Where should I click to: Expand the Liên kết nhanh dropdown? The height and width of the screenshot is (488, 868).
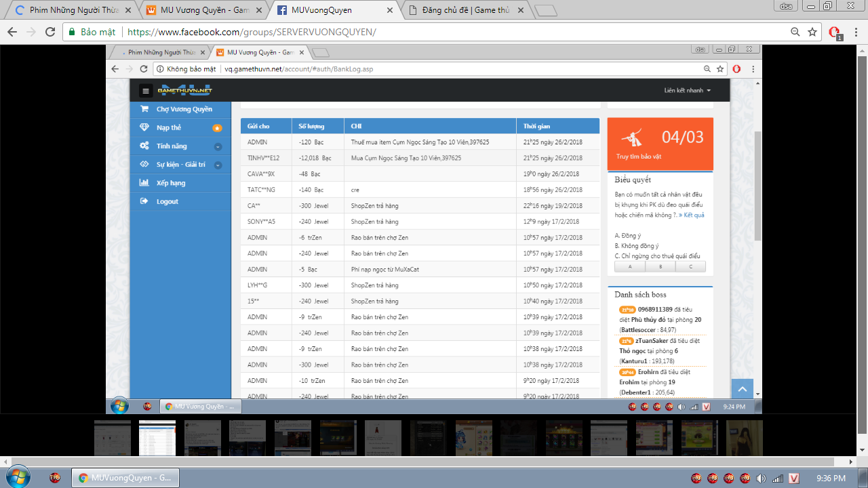tap(687, 91)
